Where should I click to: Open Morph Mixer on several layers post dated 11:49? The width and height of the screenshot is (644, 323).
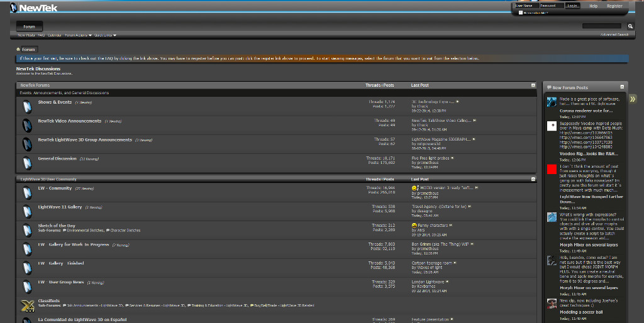pos(589,245)
